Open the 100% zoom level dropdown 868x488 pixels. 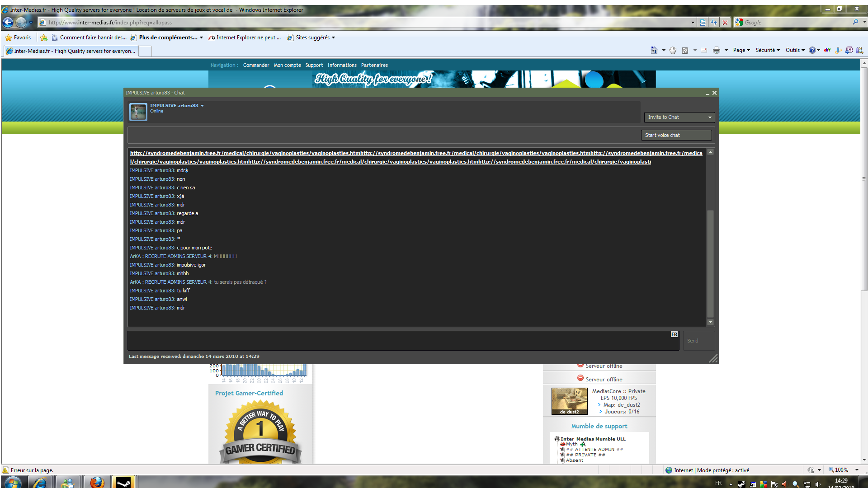click(857, 470)
